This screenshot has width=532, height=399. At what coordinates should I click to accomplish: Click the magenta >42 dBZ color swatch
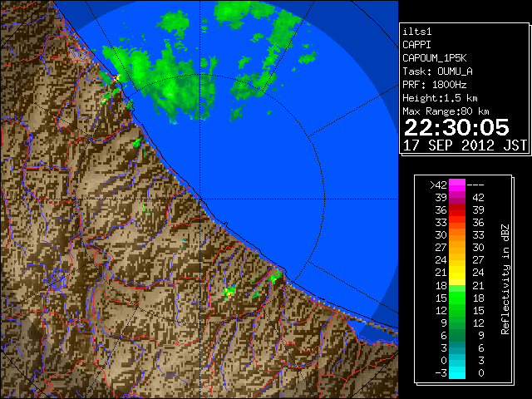point(457,185)
